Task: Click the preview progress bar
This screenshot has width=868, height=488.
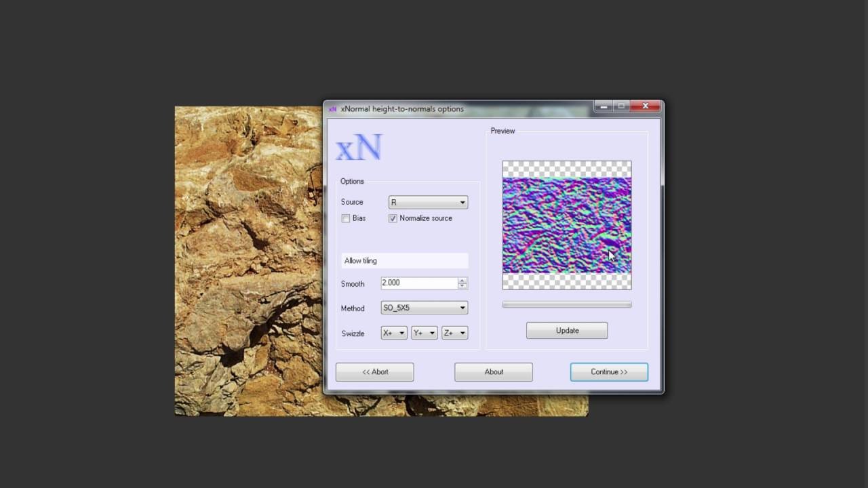Action: (x=567, y=305)
